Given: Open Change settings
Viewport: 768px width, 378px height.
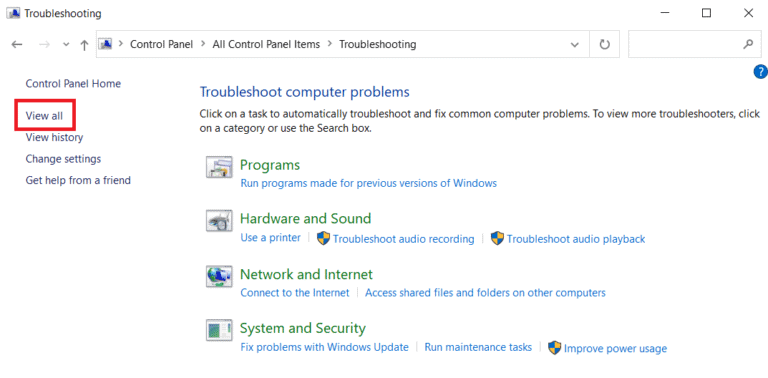Looking at the screenshot, I should 63,159.
